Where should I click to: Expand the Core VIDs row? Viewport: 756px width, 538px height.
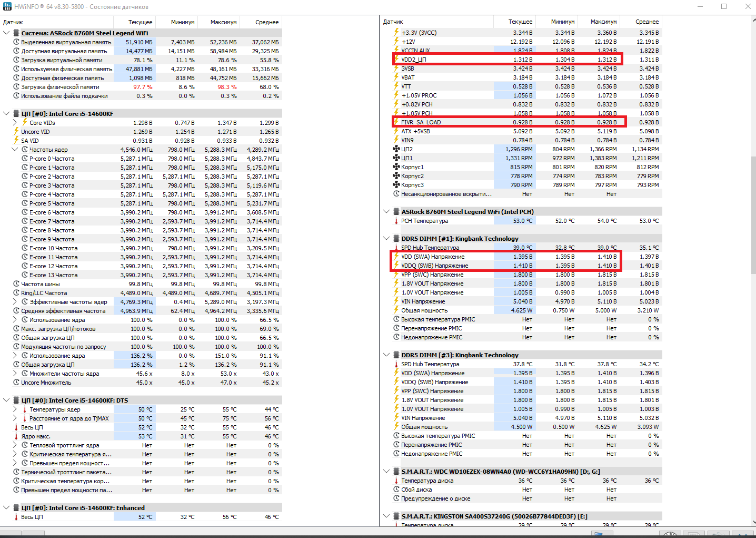pos(15,122)
